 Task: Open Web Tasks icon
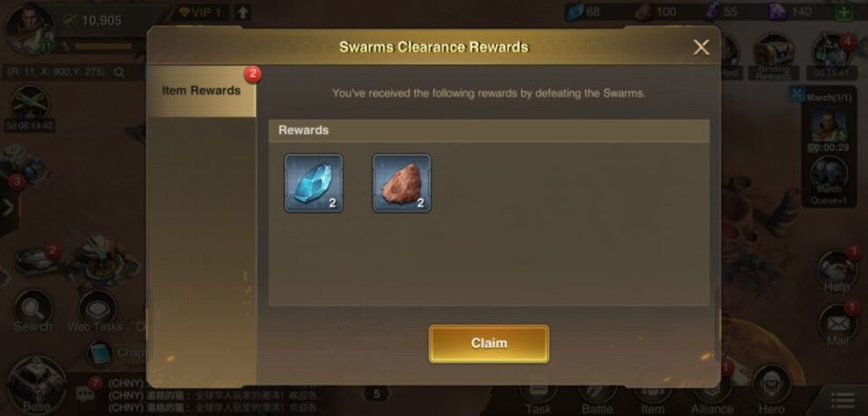point(97,310)
